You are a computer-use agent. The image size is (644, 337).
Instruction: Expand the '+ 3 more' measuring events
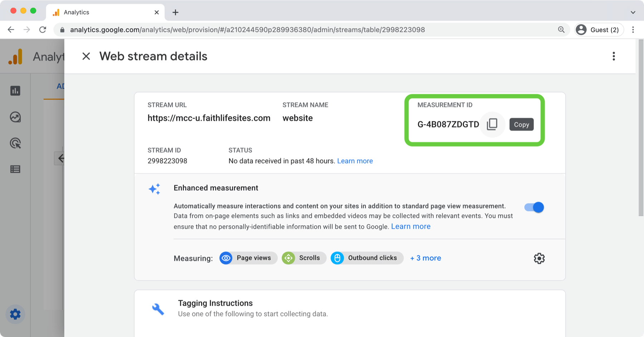(x=425, y=258)
